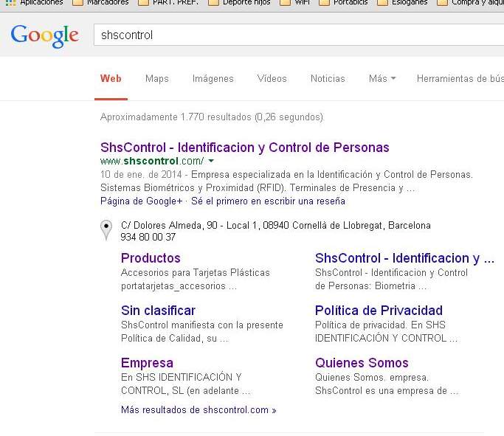Click the Aproximadamente 1.770 resultados text
Screen dimensions: 504x436
click(212, 117)
